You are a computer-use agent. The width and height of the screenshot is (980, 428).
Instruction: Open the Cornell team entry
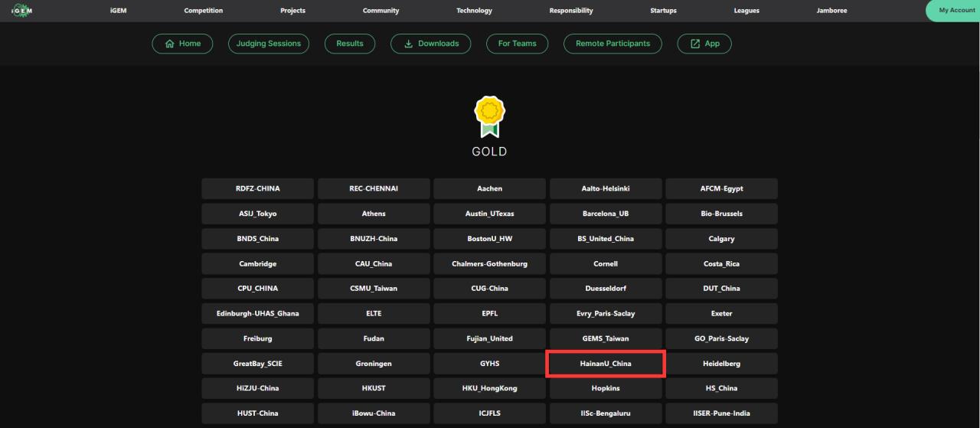click(606, 263)
